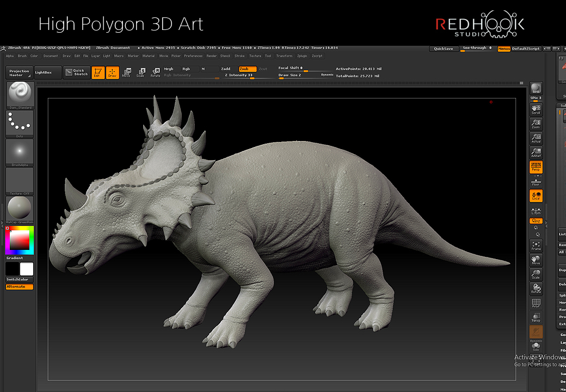The height and width of the screenshot is (392, 566).
Task: Select the black secondary color swatch
Action: [x=13, y=269]
